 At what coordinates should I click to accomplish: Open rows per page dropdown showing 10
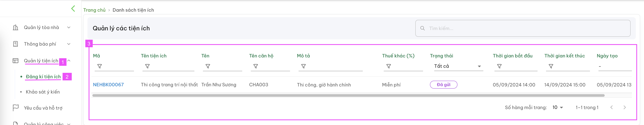(558, 107)
